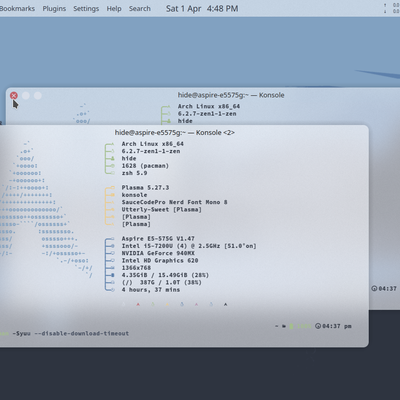The width and height of the screenshot is (400, 400).
Task: Click '6.2.7-zen1-1-zen' in back Konsole window
Action: tap(207, 114)
